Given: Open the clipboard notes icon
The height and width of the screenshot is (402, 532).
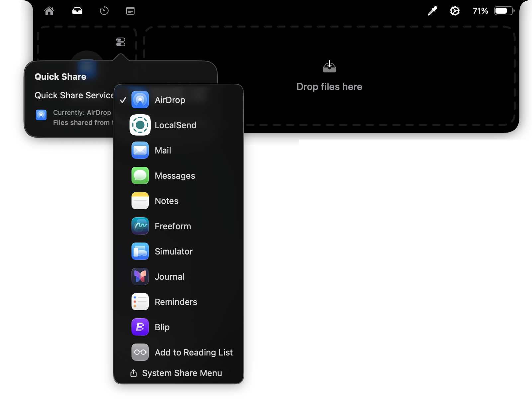Looking at the screenshot, I should tap(131, 11).
